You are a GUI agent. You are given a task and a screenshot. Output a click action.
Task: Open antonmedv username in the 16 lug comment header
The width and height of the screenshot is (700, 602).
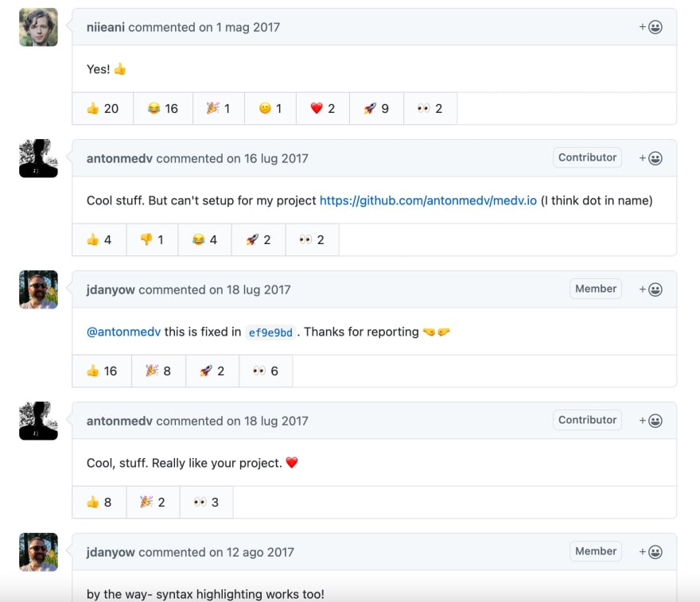click(x=119, y=158)
